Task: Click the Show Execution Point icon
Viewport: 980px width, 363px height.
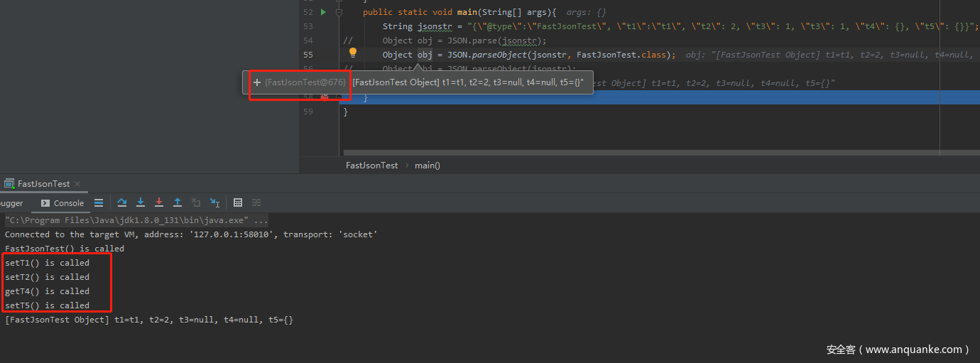Action: [99, 202]
